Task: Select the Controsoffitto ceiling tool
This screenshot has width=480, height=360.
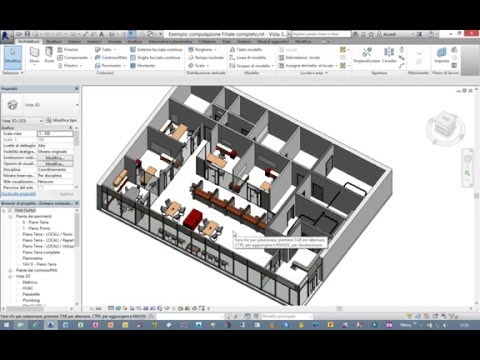Action: tap(111, 58)
